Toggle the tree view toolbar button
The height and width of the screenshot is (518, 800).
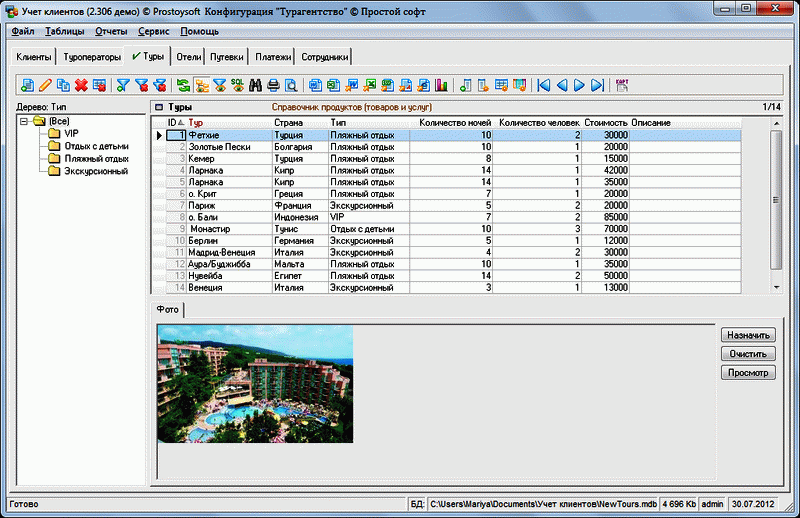click(202, 85)
